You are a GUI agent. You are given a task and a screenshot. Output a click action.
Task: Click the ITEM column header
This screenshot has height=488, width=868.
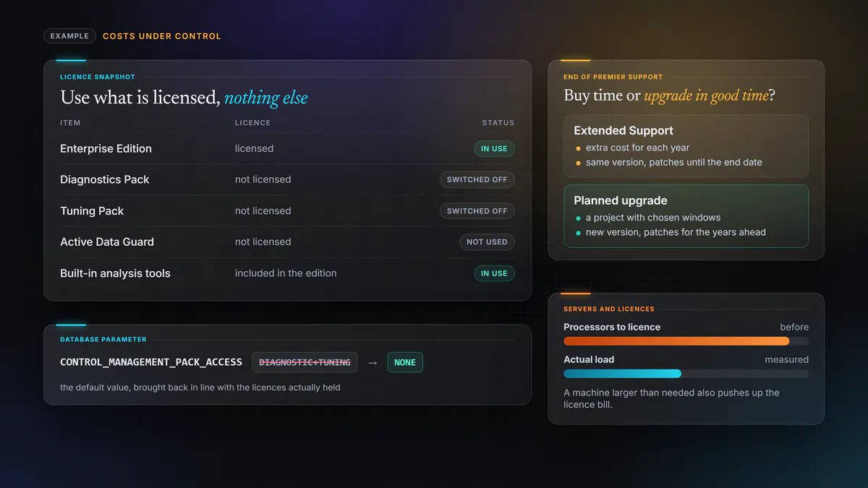point(70,123)
